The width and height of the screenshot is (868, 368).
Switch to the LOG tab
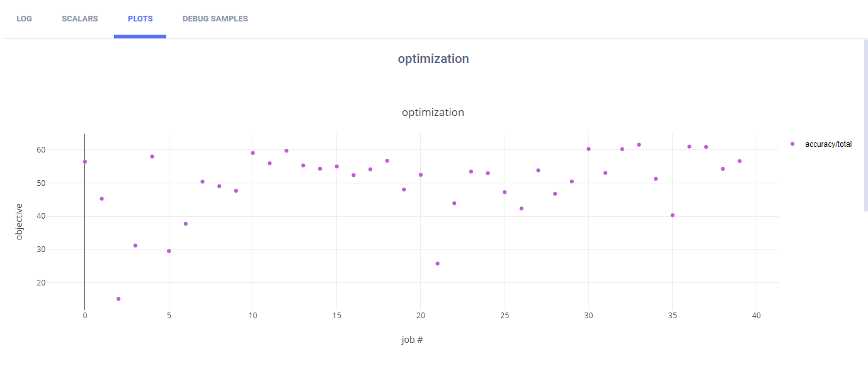(24, 19)
